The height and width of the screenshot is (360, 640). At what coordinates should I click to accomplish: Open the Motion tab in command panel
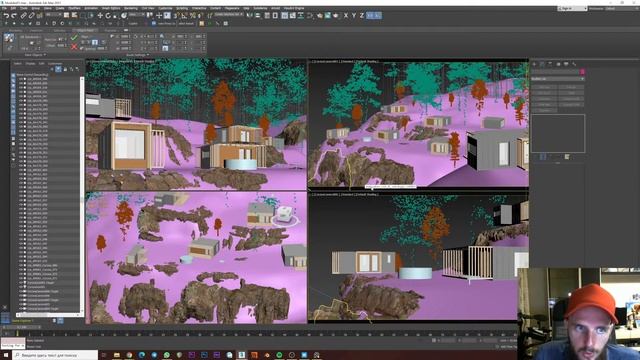click(558, 64)
